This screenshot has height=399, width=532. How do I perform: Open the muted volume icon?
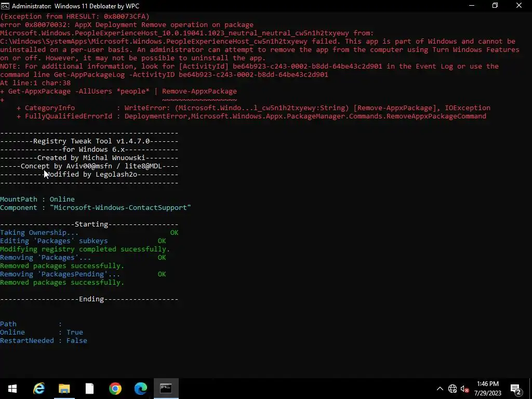tap(465, 389)
